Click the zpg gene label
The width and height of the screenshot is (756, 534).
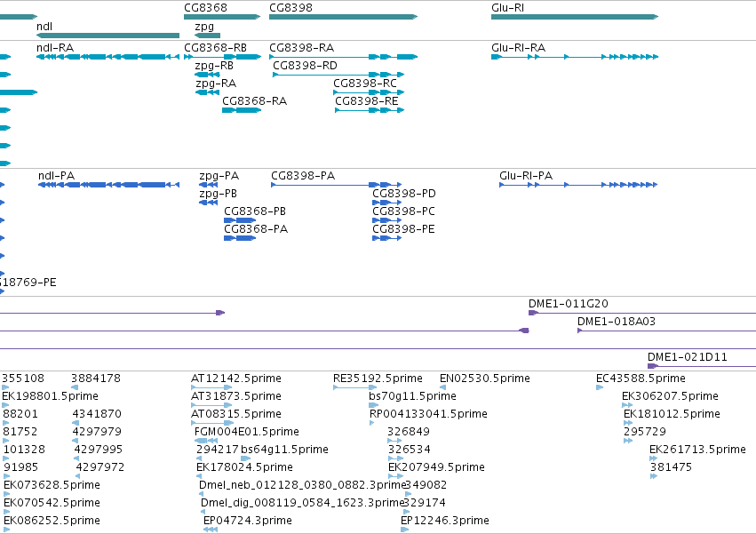point(204,27)
